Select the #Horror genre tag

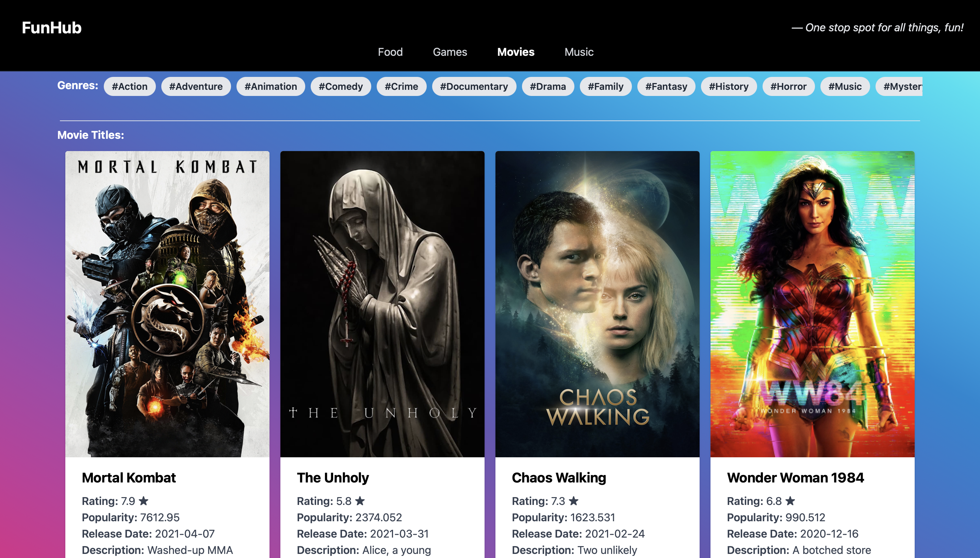[788, 87]
